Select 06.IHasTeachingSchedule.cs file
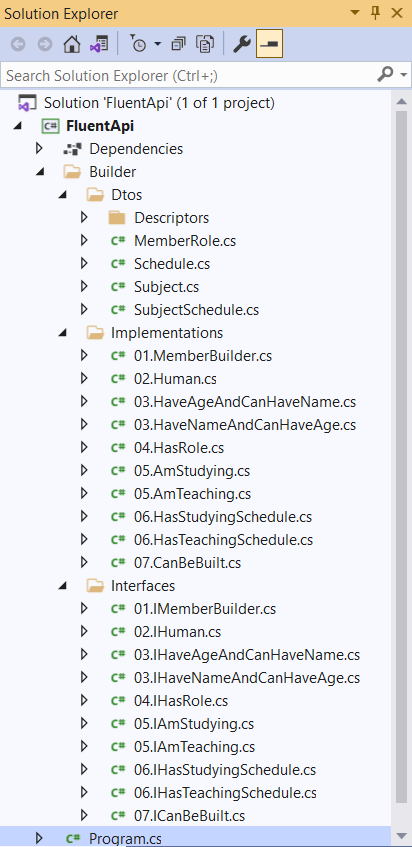Screen dimensions: 412x847 tap(226, 792)
